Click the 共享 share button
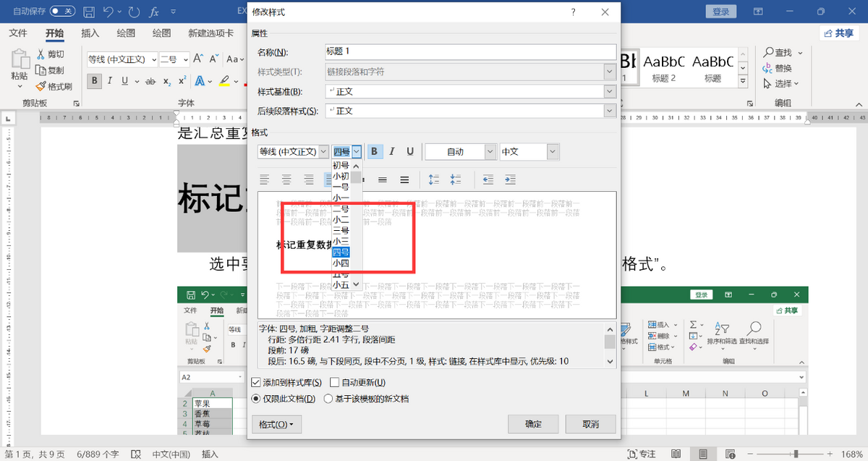 [839, 33]
